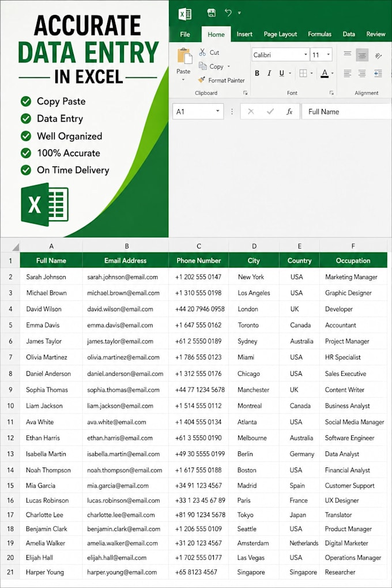Click the Cancel X icon in formula bar

coord(251,111)
